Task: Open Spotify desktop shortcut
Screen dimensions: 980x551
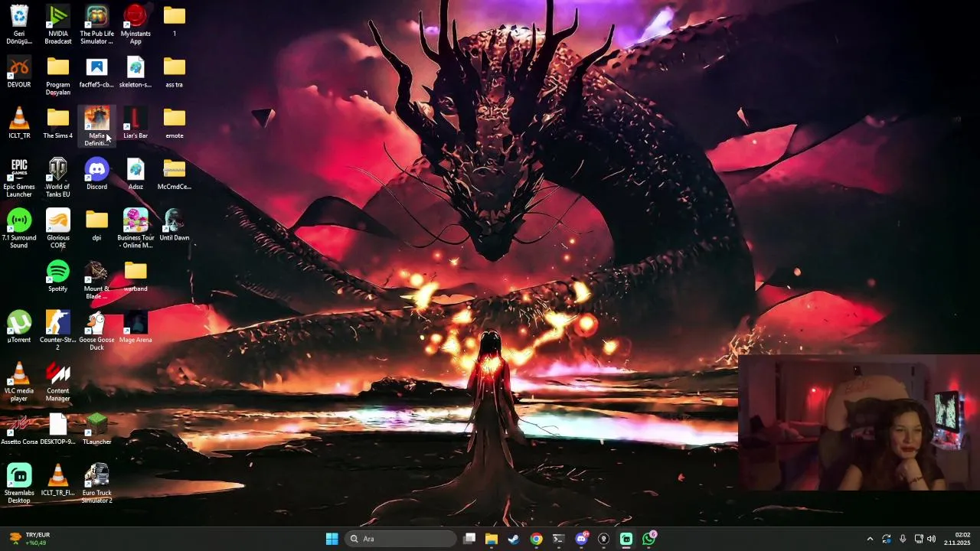Action: pos(58,275)
